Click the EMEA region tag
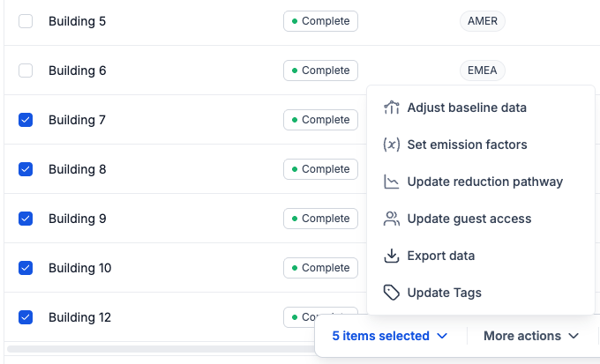The image size is (600, 364). [482, 71]
